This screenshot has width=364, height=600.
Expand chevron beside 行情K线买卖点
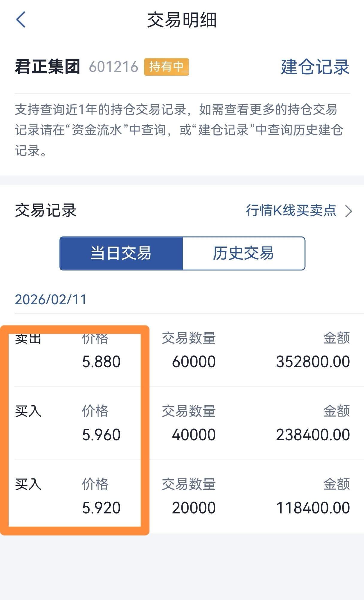pyautogui.click(x=348, y=211)
